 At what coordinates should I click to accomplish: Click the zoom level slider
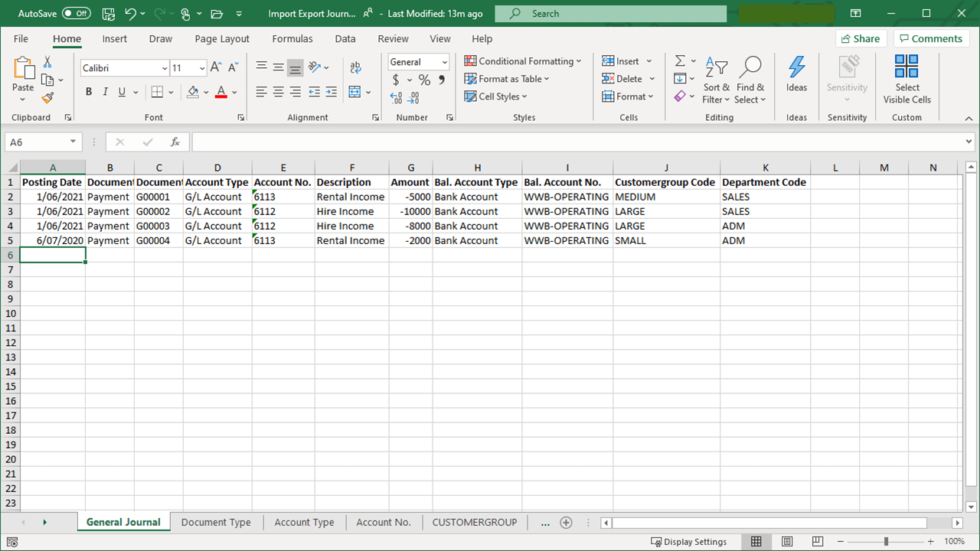tap(886, 542)
